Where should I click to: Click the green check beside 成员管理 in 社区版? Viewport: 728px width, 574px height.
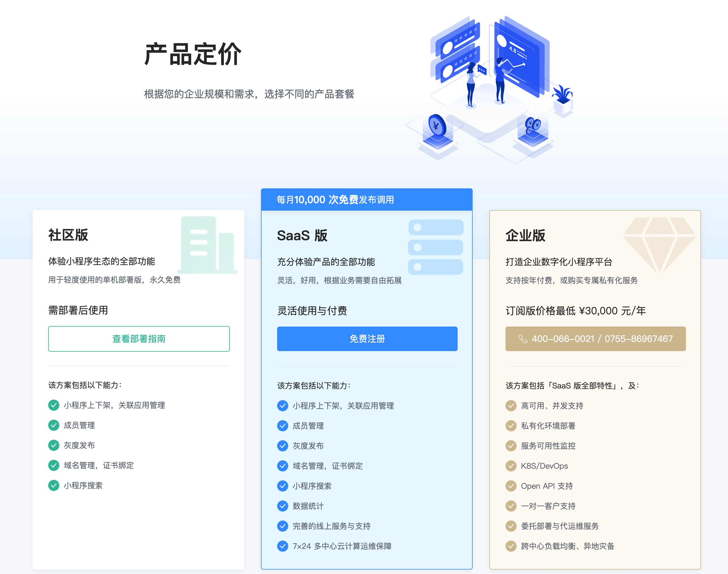click(54, 425)
